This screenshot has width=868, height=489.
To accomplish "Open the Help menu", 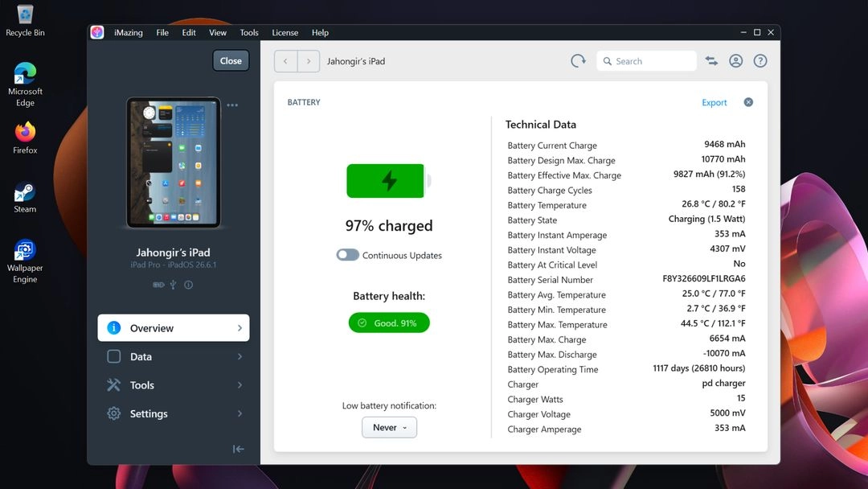I will [x=320, y=33].
